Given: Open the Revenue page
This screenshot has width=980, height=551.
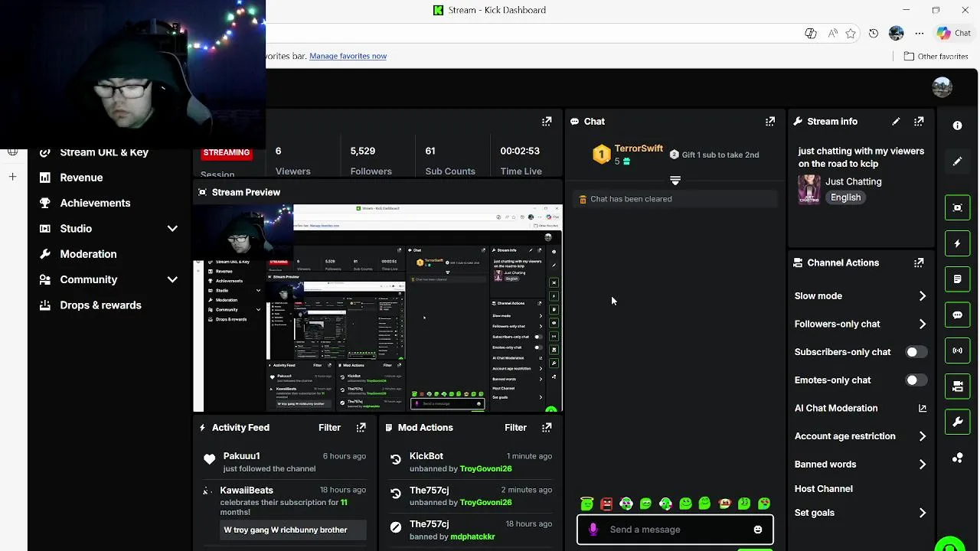Looking at the screenshot, I should [81, 178].
